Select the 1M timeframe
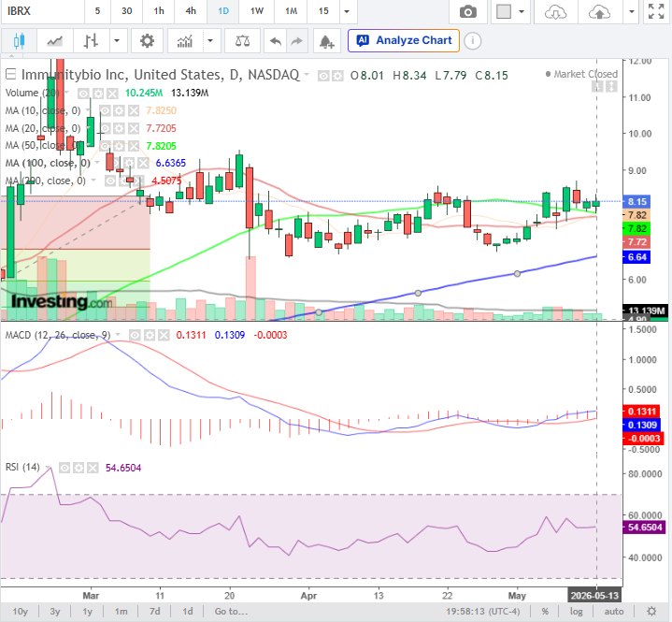672x622 pixels. (291, 11)
